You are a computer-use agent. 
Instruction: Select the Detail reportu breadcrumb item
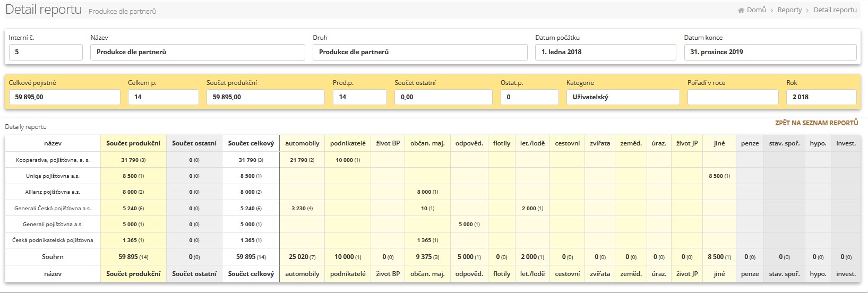click(x=835, y=10)
